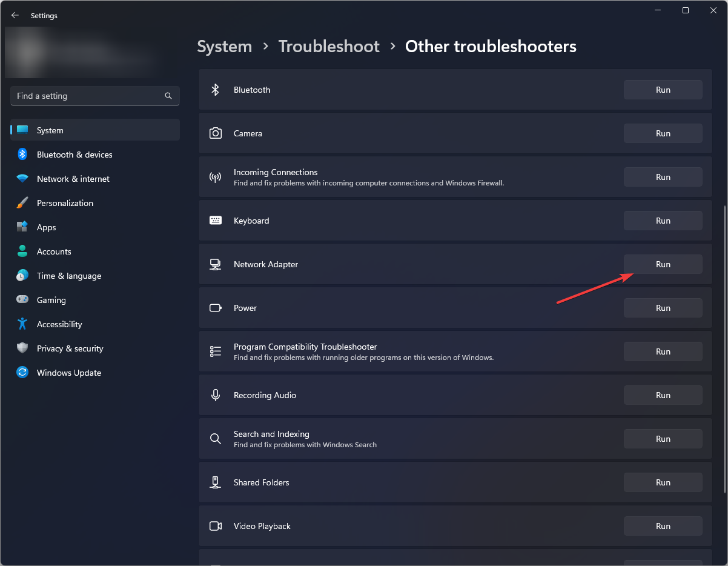
Task: Click the vertical scrollbar on troubleshooters list
Action: 724,348
